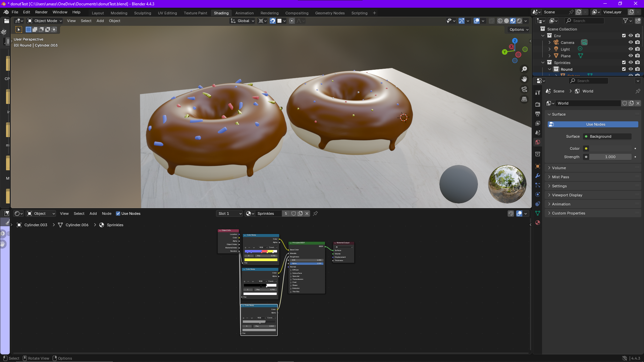Expand the Mist Pass panel

click(x=593, y=177)
